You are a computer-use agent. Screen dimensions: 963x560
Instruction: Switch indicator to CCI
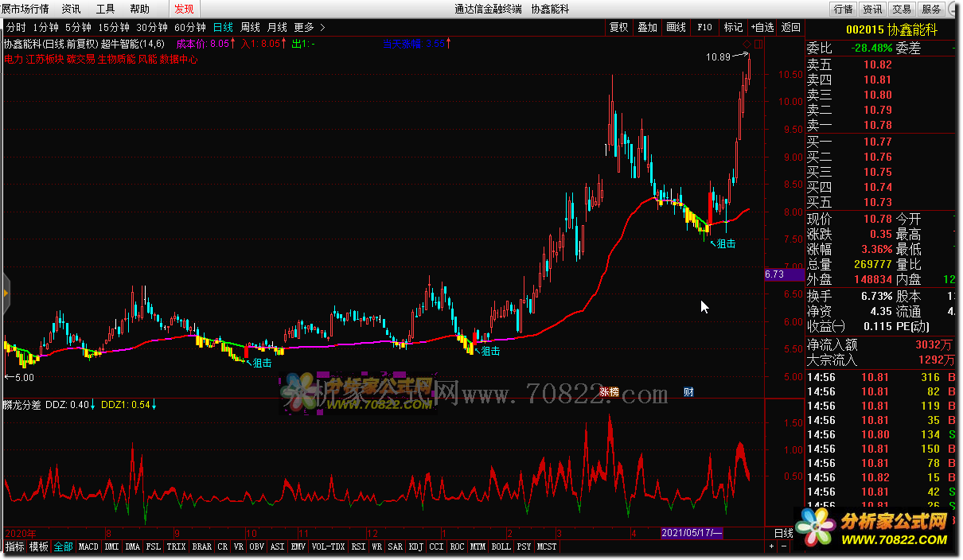436,547
